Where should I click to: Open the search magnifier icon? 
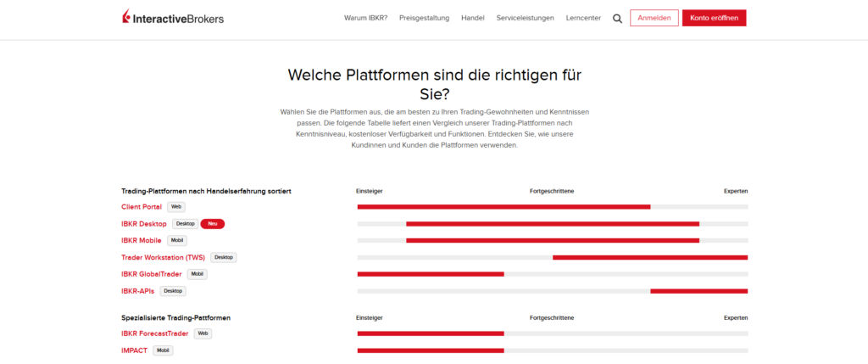point(617,19)
